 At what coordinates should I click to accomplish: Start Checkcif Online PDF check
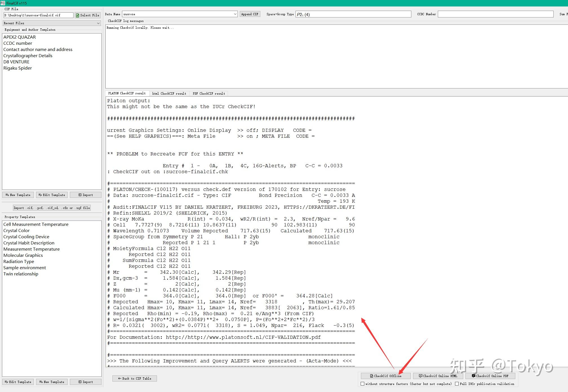490,376
